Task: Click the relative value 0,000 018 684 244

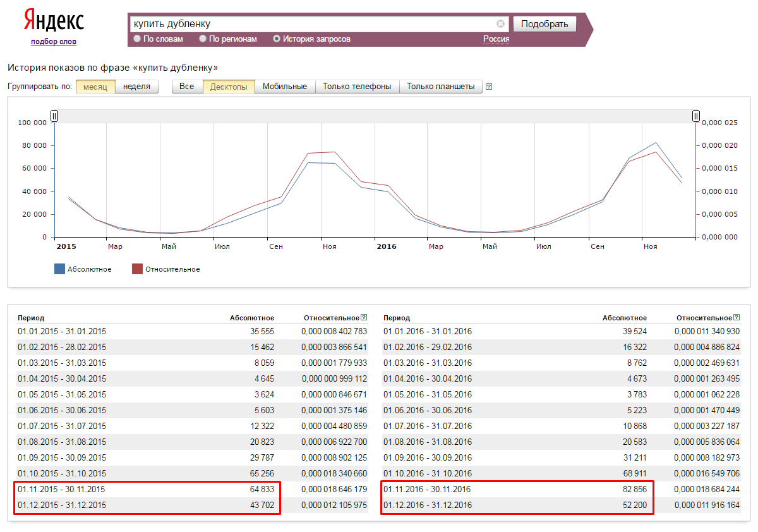Action: [707, 489]
